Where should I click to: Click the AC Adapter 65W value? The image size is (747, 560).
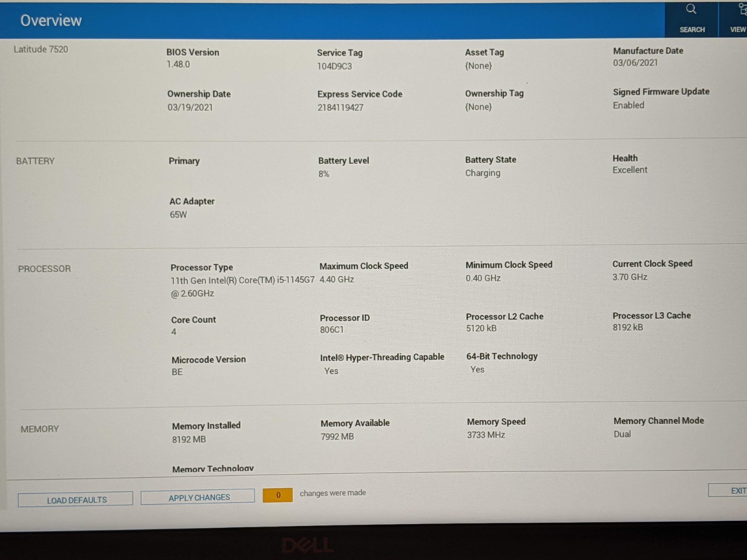click(x=178, y=215)
